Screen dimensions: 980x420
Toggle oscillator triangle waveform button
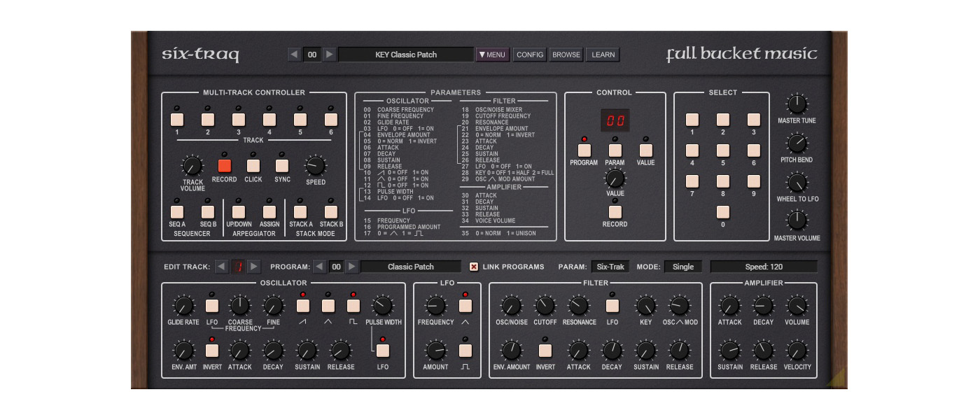(x=328, y=306)
